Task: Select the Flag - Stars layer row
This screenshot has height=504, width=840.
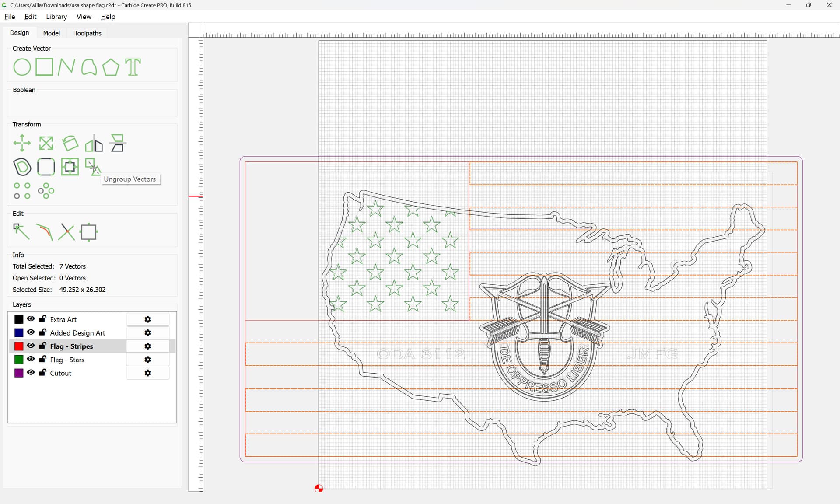Action: click(92, 360)
